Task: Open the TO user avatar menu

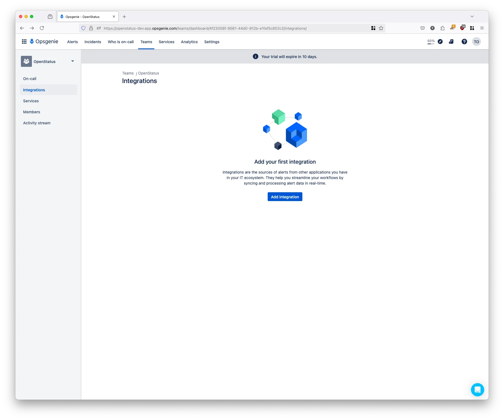Action: point(477,42)
